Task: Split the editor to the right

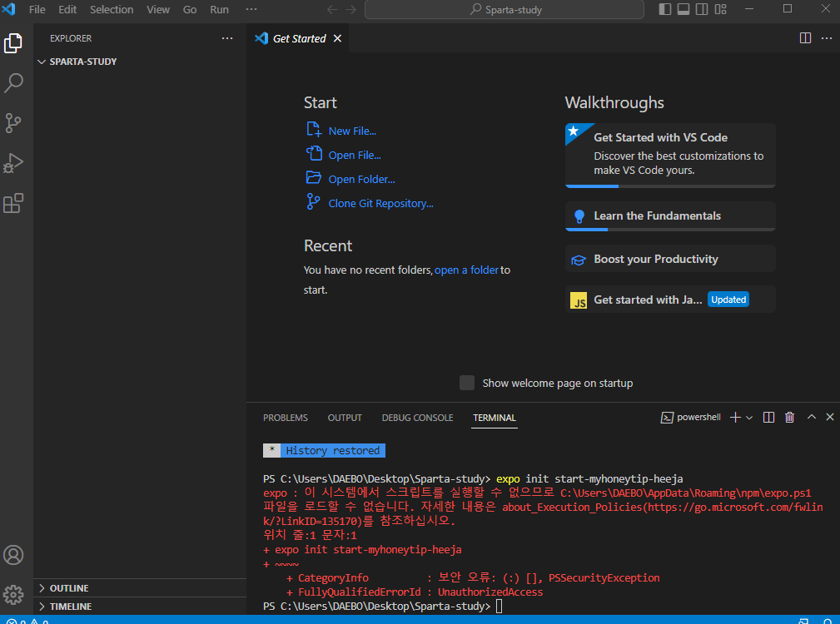Action: pyautogui.click(x=805, y=38)
